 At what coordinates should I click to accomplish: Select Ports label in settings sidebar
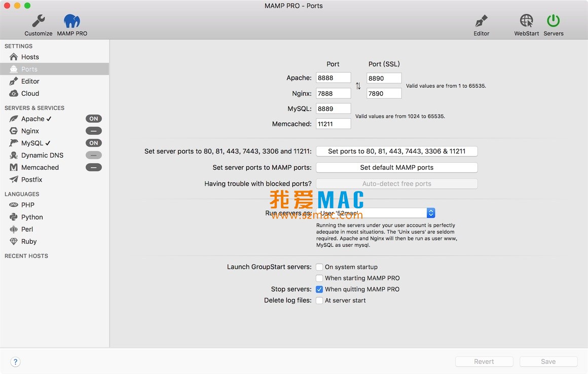(29, 69)
